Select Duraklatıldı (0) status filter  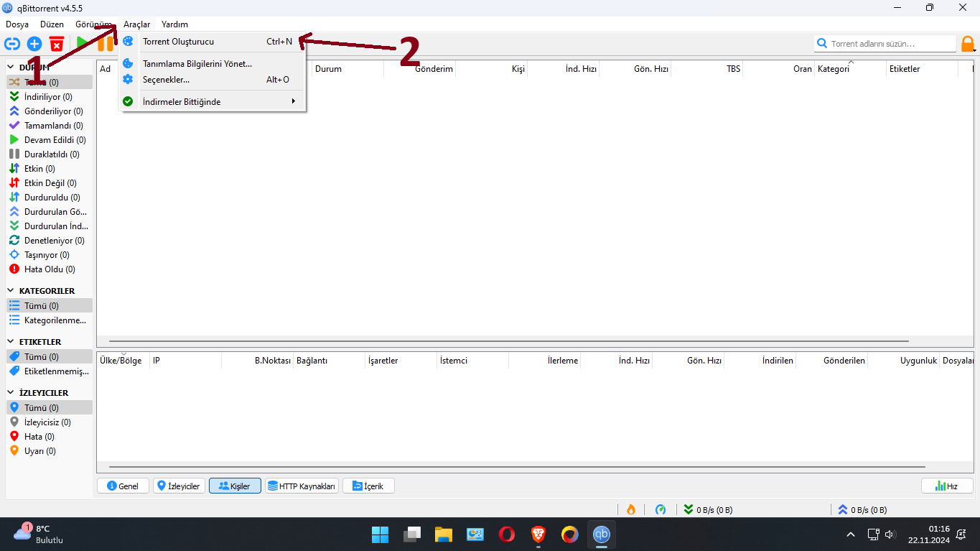pyautogui.click(x=48, y=154)
